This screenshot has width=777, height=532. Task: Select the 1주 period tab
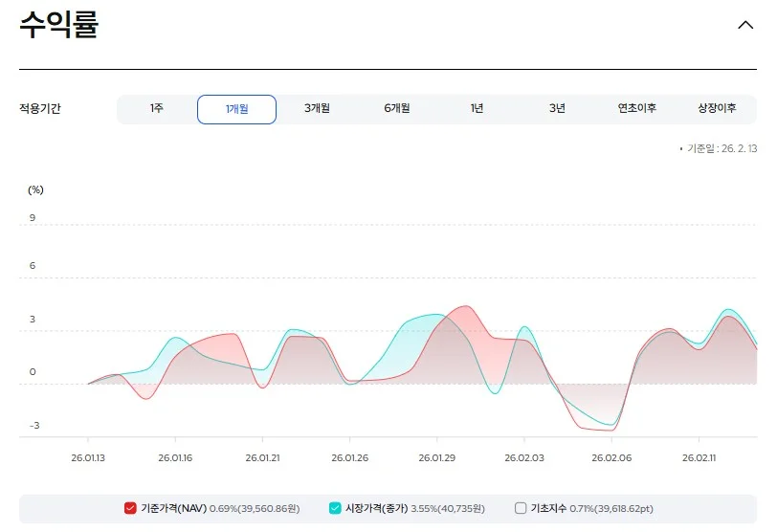point(157,109)
